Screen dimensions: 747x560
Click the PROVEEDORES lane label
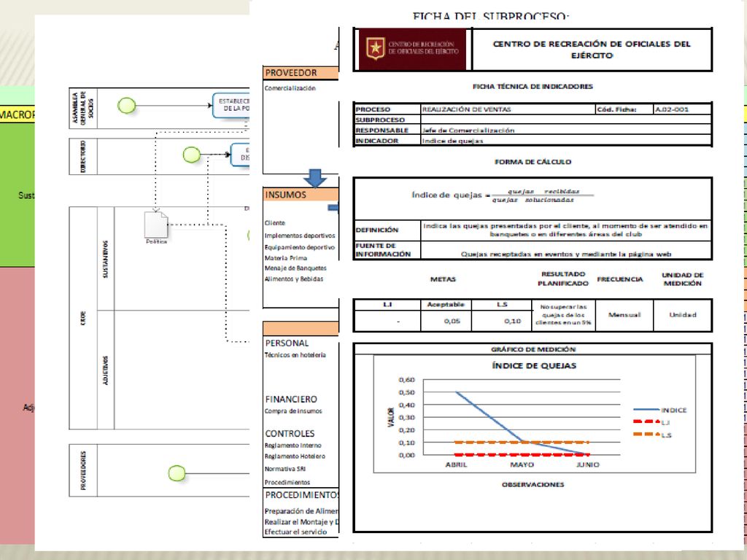(x=83, y=470)
